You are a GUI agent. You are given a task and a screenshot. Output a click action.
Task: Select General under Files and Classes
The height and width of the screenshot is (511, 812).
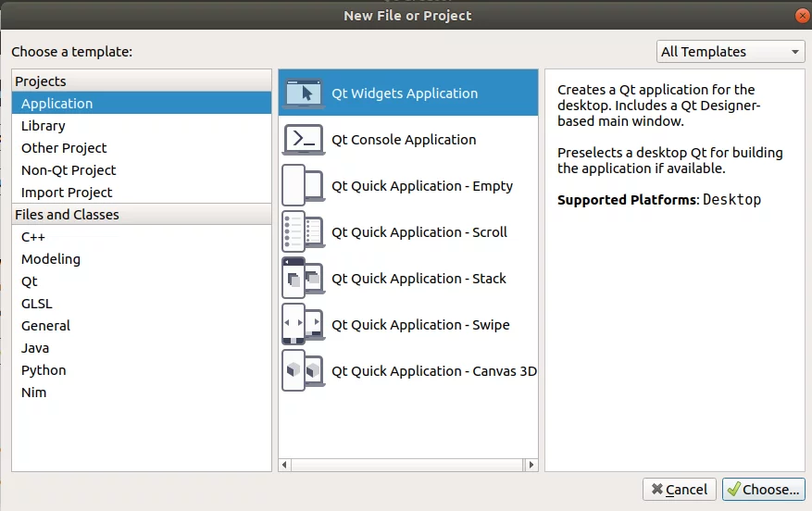pyautogui.click(x=142, y=326)
